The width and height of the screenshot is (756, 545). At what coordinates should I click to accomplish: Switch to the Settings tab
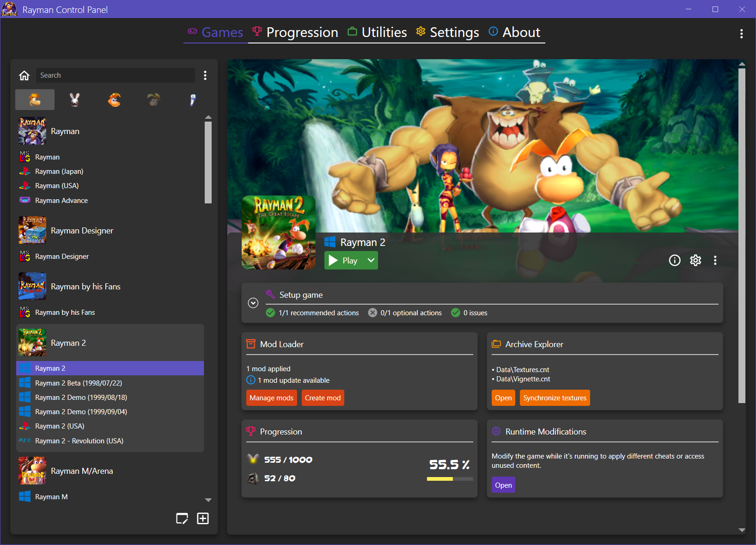tap(448, 32)
